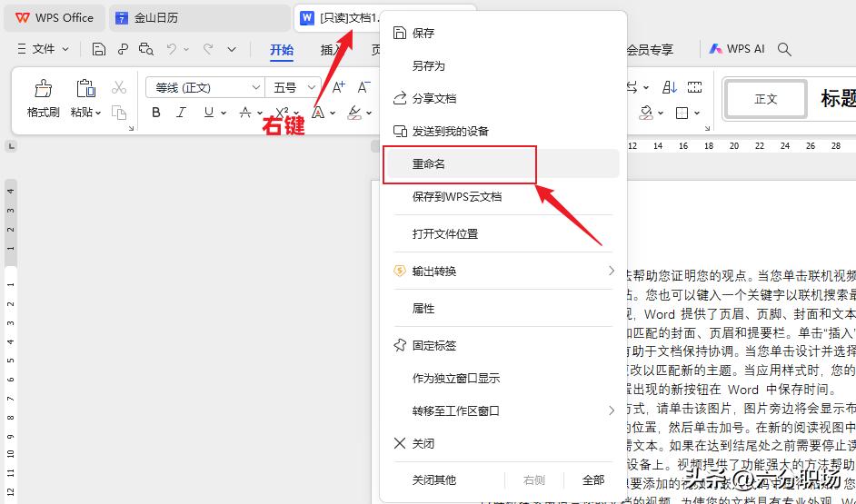Screen dimensions: 856x504
Task: Choose 关闭 in the context menu
Action: [x=503, y=443]
